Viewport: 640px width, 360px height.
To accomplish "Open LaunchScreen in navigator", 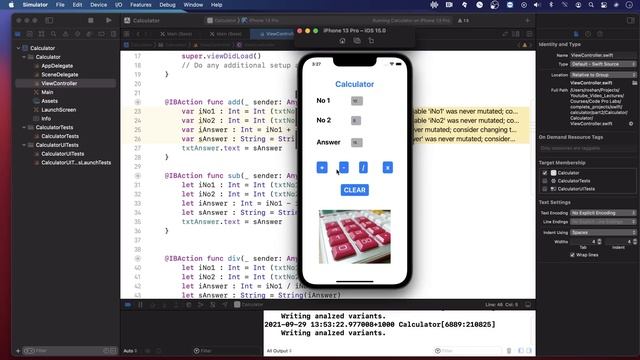I will click(x=58, y=110).
